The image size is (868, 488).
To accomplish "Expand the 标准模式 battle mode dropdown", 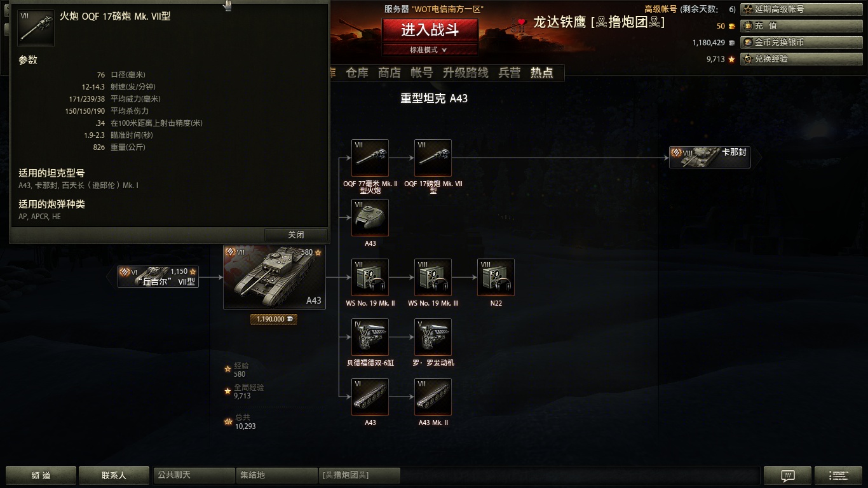I will coord(430,50).
